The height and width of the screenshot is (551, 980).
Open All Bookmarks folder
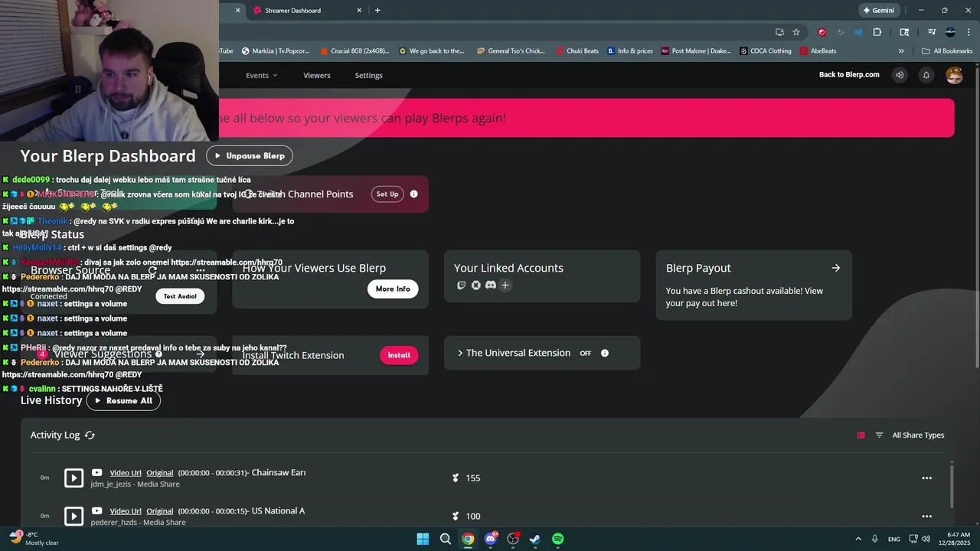click(947, 51)
